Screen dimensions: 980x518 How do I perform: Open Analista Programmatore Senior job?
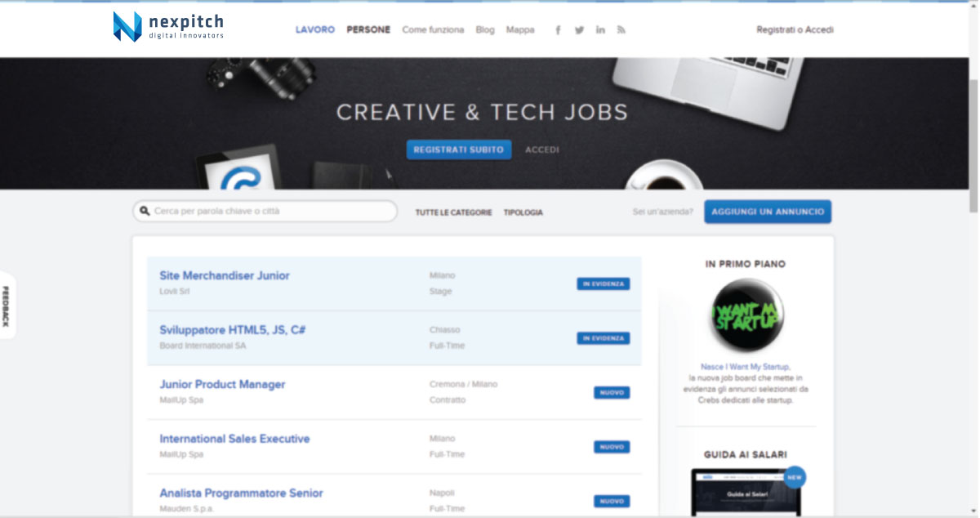coord(241,493)
